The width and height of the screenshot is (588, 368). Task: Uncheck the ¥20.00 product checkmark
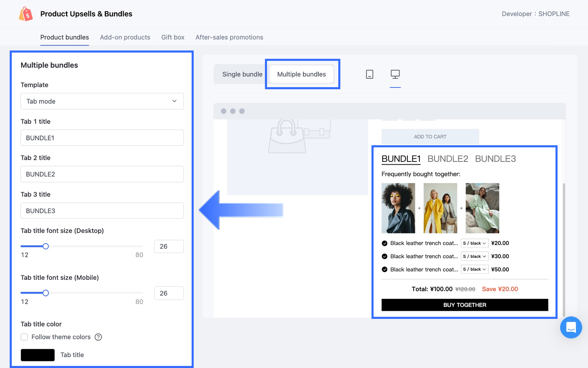coord(384,243)
